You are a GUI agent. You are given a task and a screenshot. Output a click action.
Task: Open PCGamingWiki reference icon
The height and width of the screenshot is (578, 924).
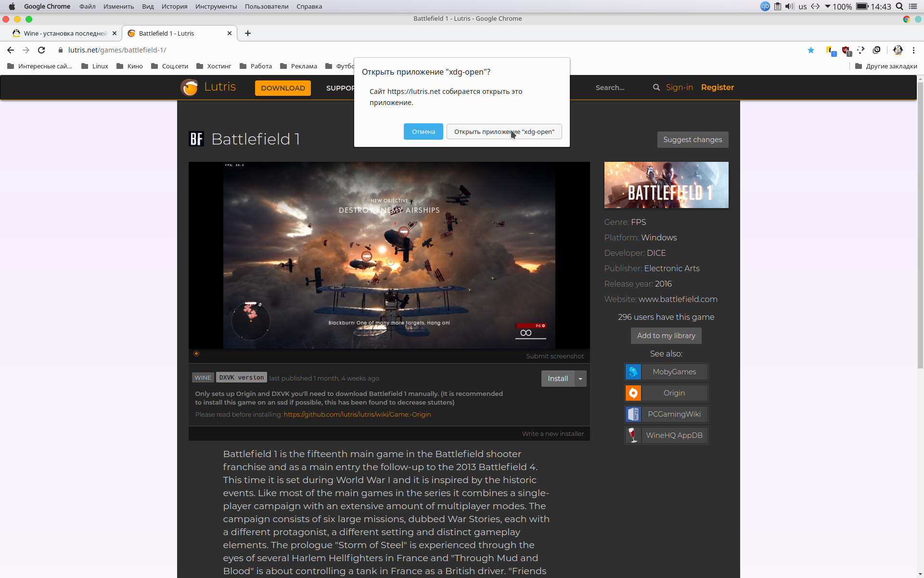coord(633,414)
